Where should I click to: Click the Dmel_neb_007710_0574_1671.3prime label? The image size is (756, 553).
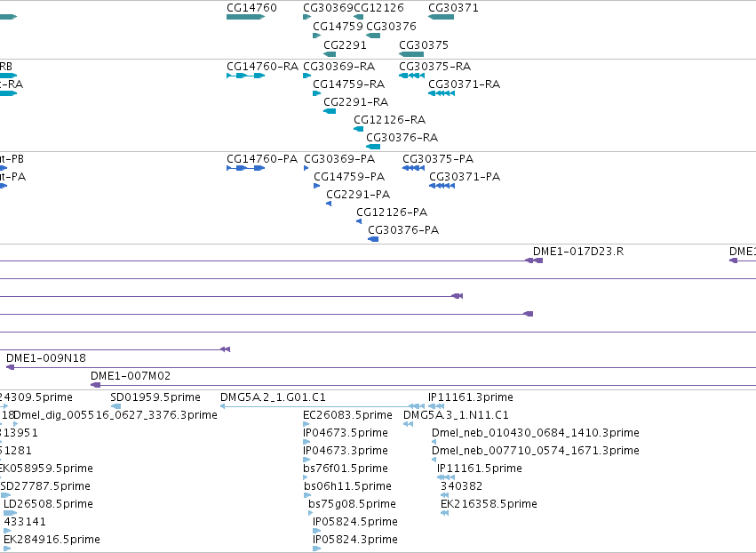(536, 451)
